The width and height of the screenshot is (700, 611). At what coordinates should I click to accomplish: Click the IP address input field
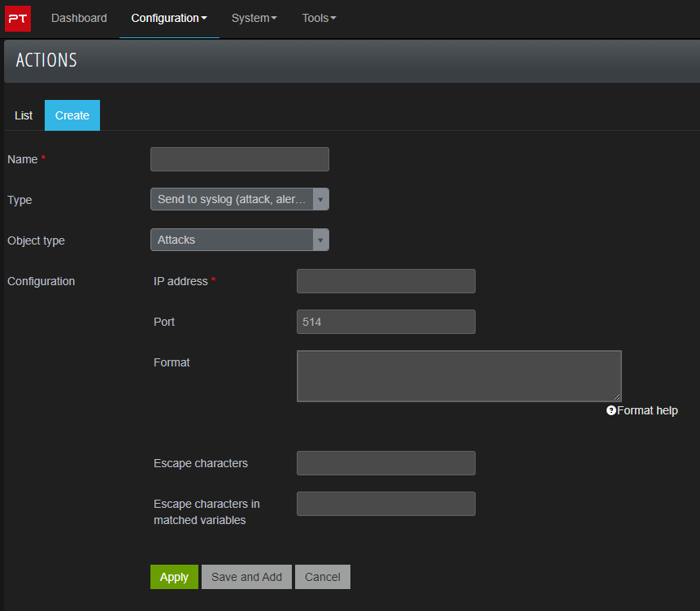tap(385, 281)
